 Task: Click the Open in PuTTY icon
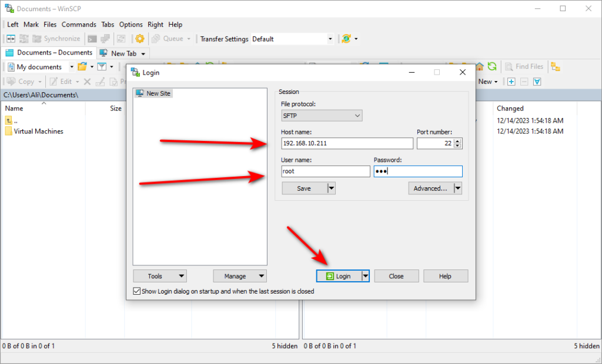tap(105, 39)
